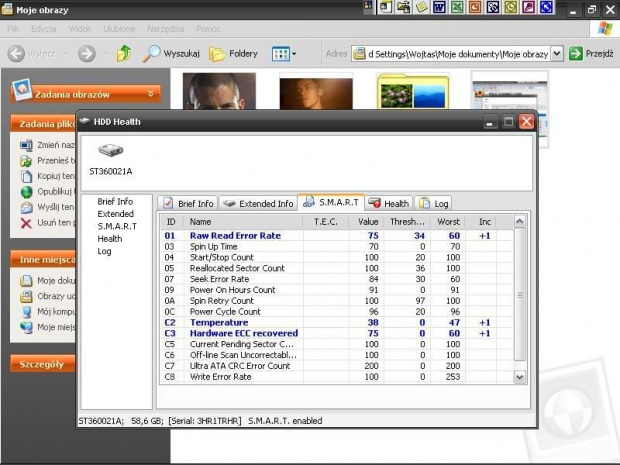
Task: Click Wyślij ten plik email task
Action: click(x=47, y=207)
